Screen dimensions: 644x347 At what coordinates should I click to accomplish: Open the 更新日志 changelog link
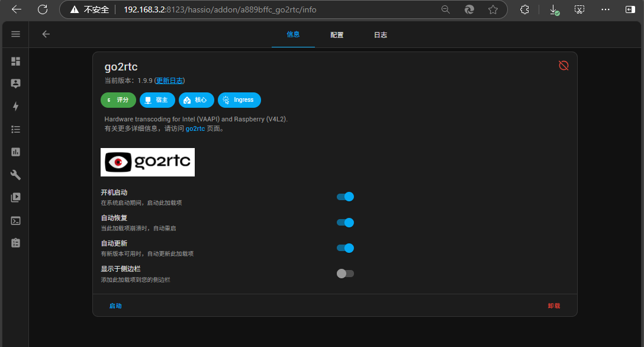170,81
